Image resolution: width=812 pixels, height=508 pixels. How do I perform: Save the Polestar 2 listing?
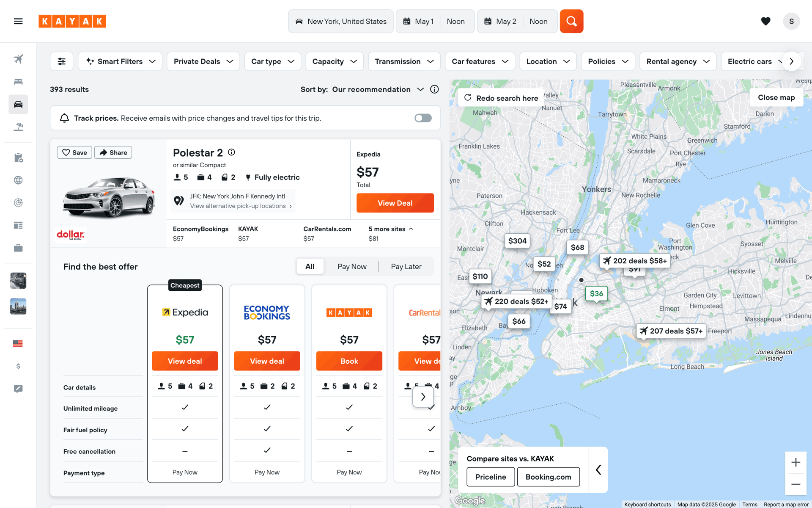74,152
